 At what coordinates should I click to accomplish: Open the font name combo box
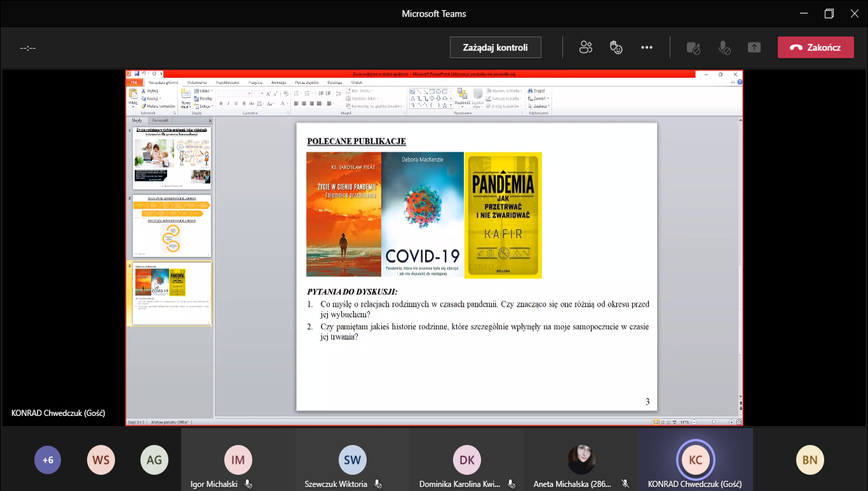pos(235,93)
